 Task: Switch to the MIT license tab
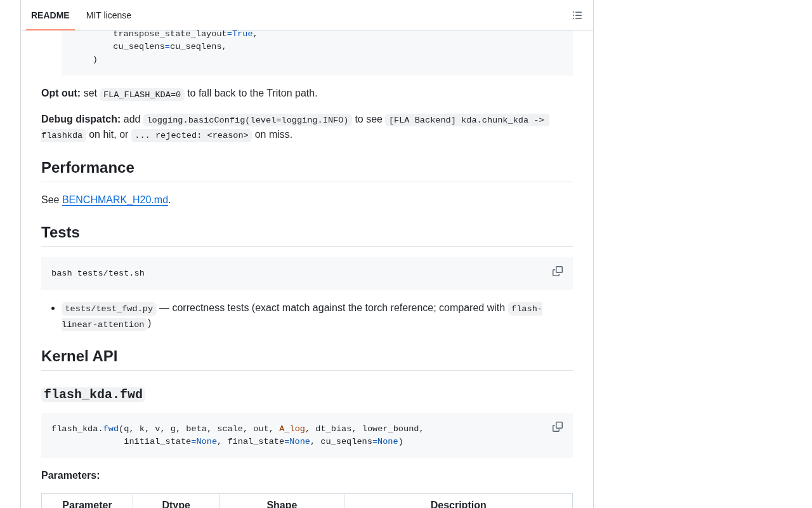click(108, 15)
